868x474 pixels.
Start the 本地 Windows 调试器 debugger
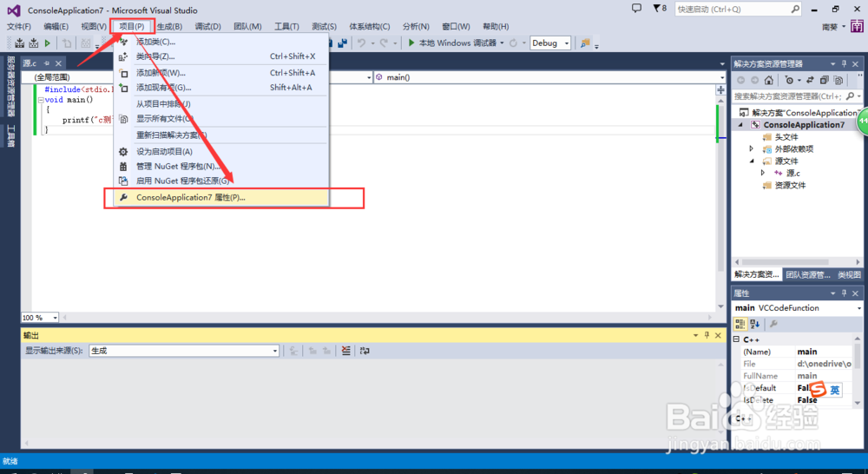pyautogui.click(x=453, y=43)
